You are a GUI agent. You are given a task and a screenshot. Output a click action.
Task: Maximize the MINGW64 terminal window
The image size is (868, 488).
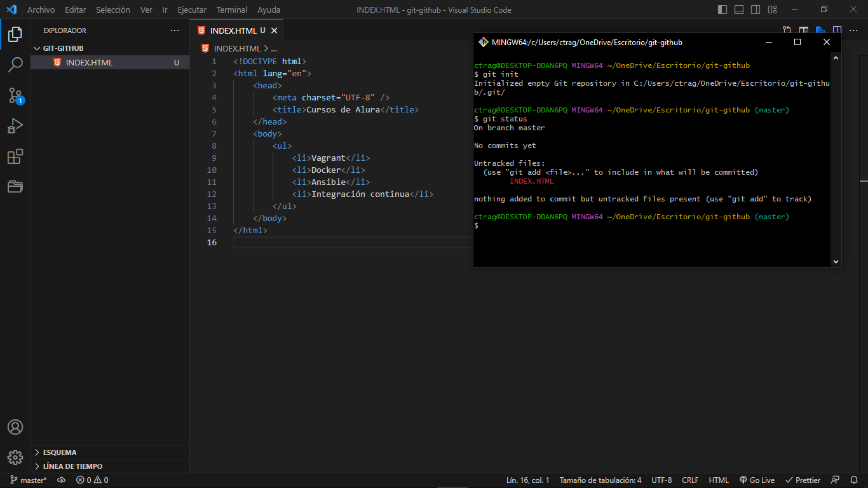pos(797,42)
